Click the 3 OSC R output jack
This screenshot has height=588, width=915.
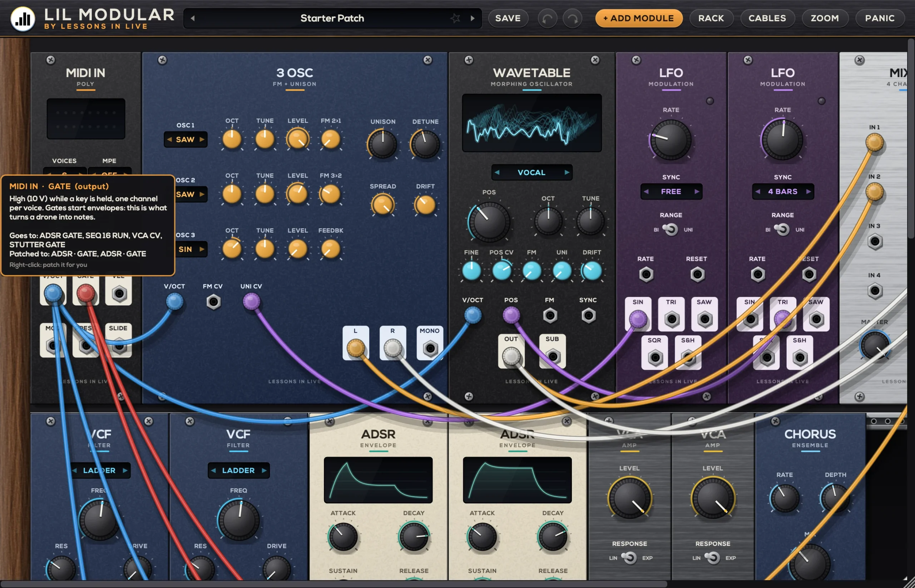pyautogui.click(x=393, y=348)
